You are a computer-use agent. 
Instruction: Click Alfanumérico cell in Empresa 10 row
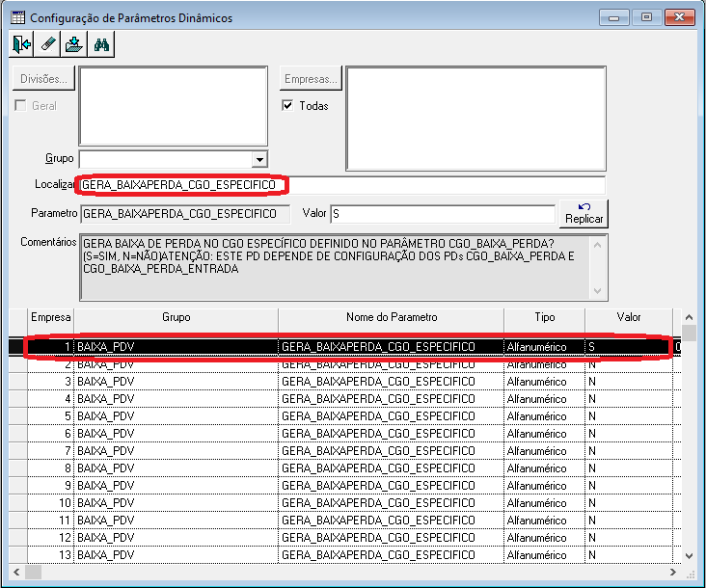(544, 503)
